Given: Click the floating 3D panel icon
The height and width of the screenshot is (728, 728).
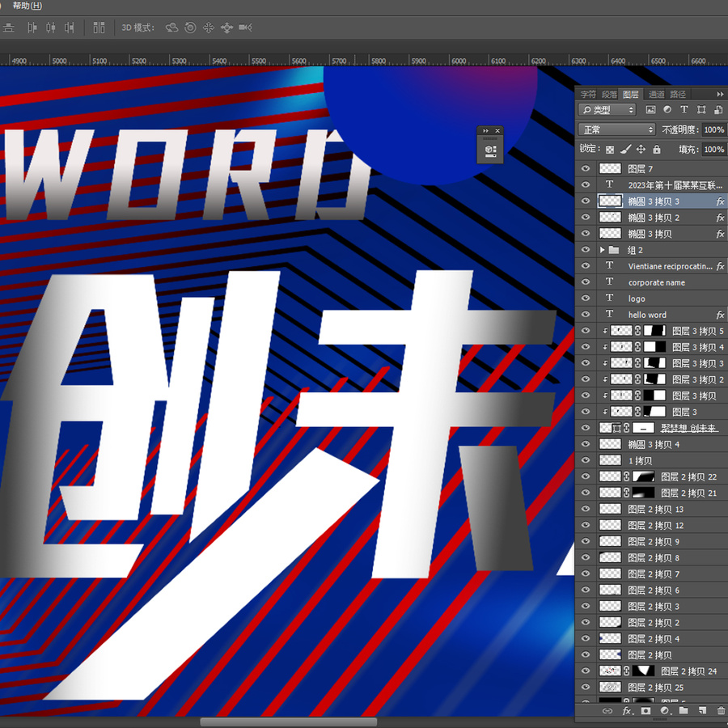Looking at the screenshot, I should click(x=490, y=151).
